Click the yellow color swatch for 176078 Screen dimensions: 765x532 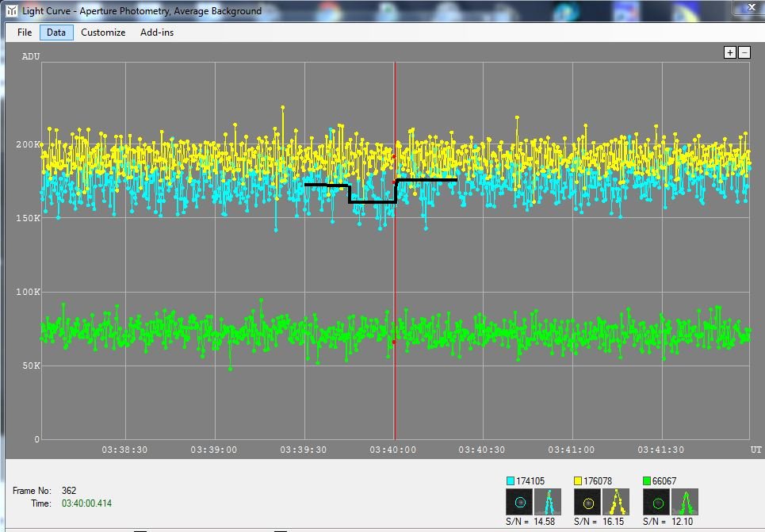click(x=579, y=481)
